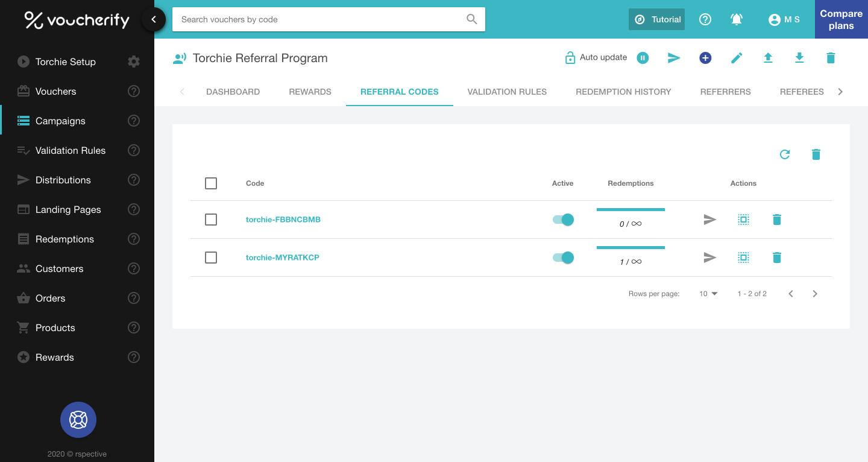868x462 pixels.
Task: Click the Compare plans button
Action: pos(841,19)
